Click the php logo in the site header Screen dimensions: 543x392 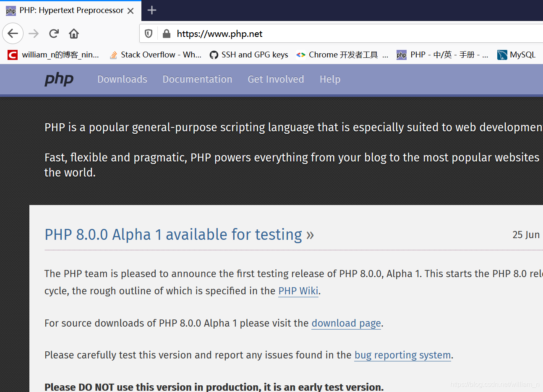tap(59, 79)
